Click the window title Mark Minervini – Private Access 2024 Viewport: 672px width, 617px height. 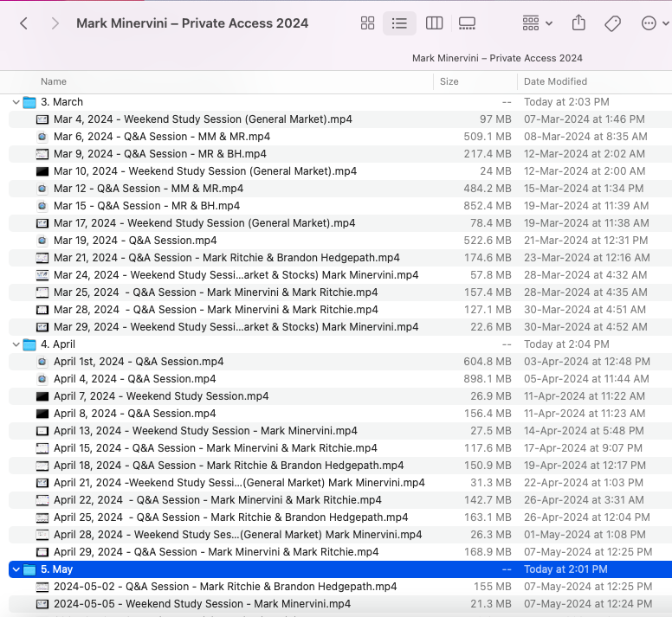click(192, 23)
